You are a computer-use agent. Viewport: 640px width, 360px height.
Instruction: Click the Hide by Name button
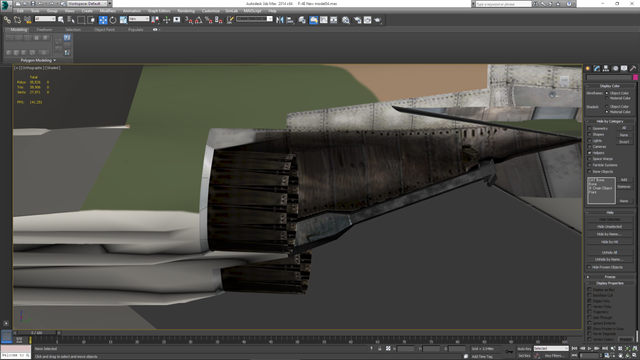609,234
